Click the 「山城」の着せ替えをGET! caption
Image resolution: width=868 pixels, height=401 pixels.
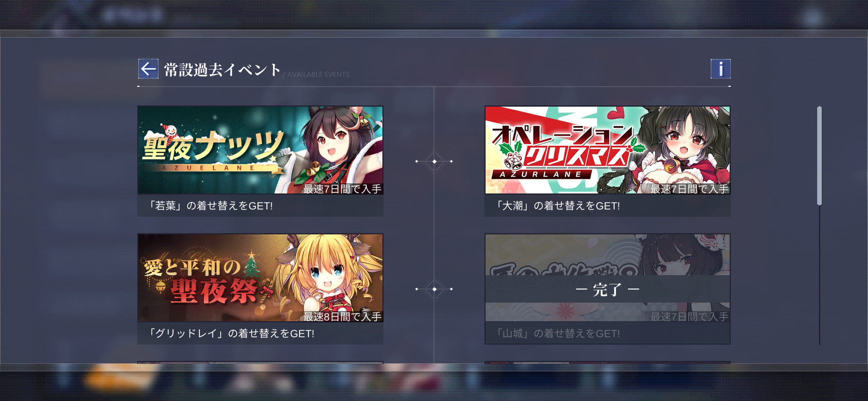[557, 333]
